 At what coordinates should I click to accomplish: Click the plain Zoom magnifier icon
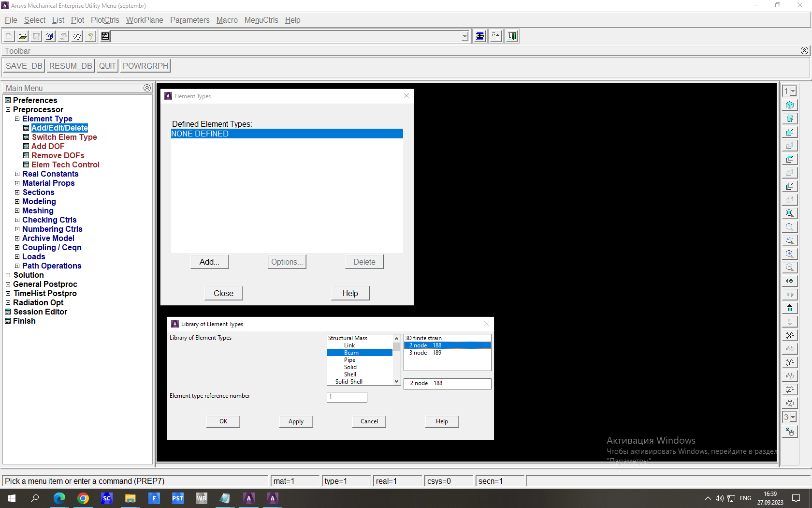790,227
